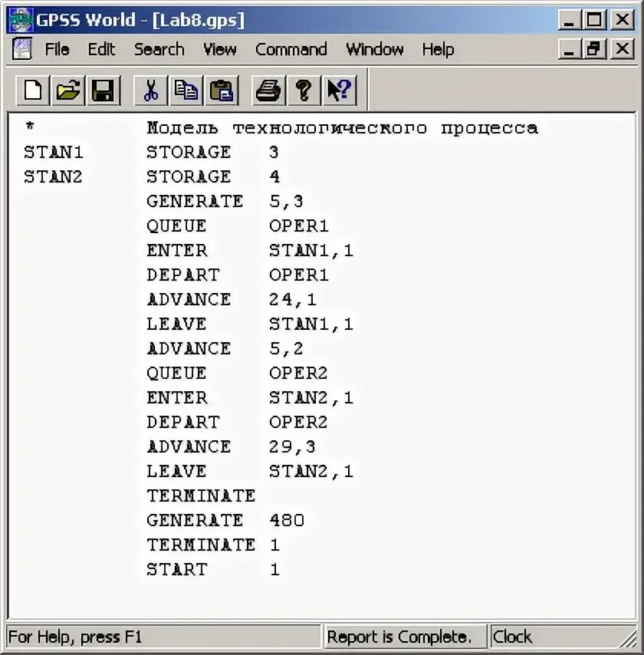Activate context help arrow-question icon
This screenshot has height=655, width=644.
(x=339, y=91)
